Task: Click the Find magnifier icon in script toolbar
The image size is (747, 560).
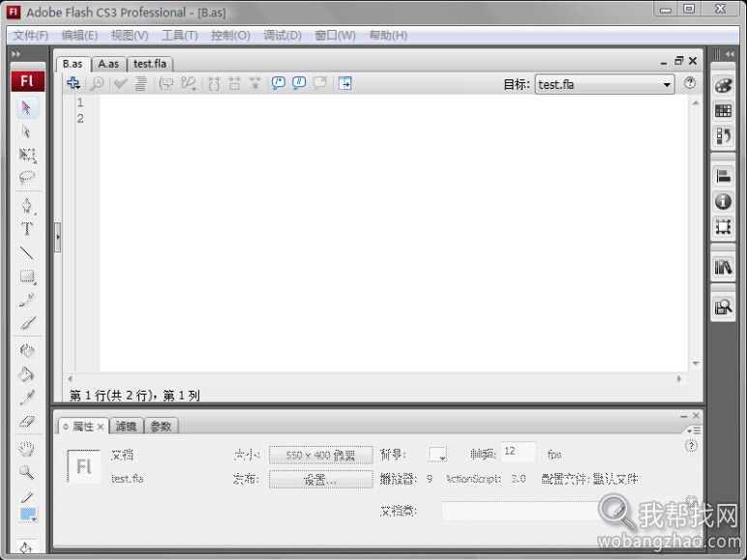Action: pyautogui.click(x=97, y=83)
